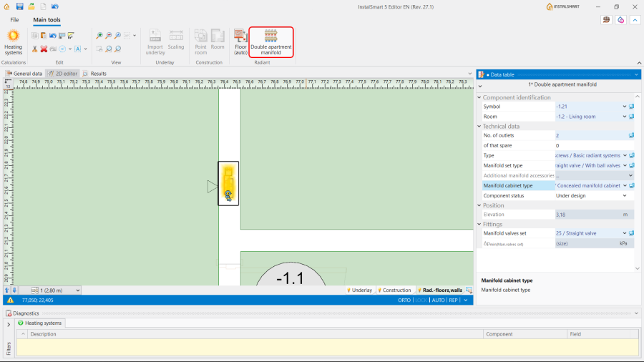Click the Component column header in Diagnostics
The image size is (644, 362).
[x=525, y=334]
